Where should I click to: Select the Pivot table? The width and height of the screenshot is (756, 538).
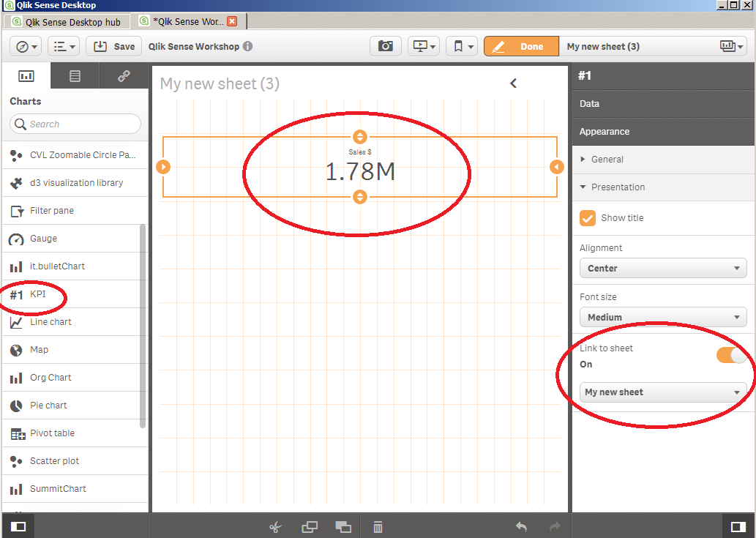75,433
